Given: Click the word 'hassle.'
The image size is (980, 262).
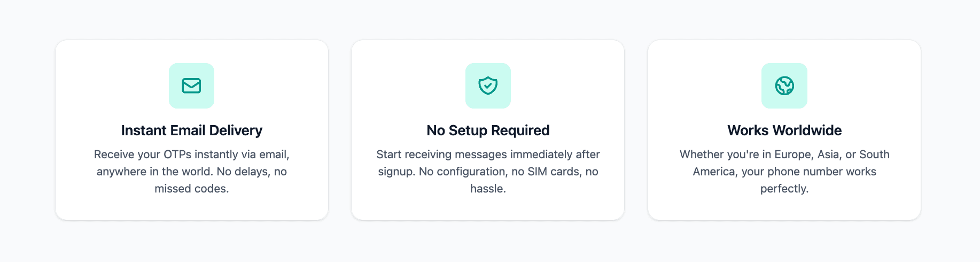Looking at the screenshot, I should pyautogui.click(x=488, y=189).
